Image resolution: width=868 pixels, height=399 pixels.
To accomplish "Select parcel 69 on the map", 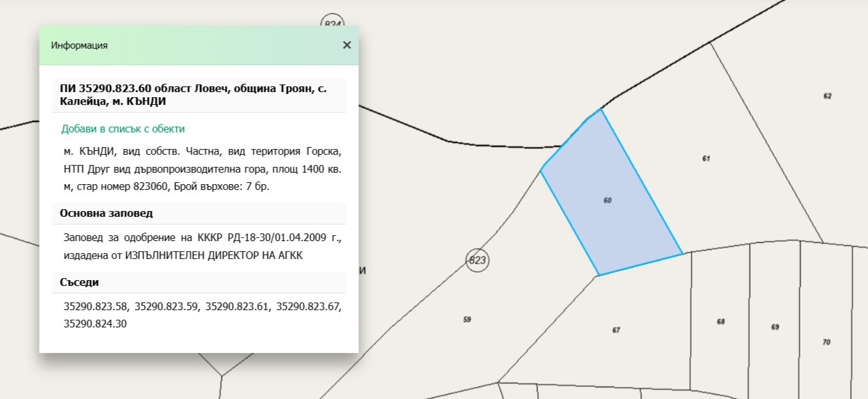I will pos(775,327).
